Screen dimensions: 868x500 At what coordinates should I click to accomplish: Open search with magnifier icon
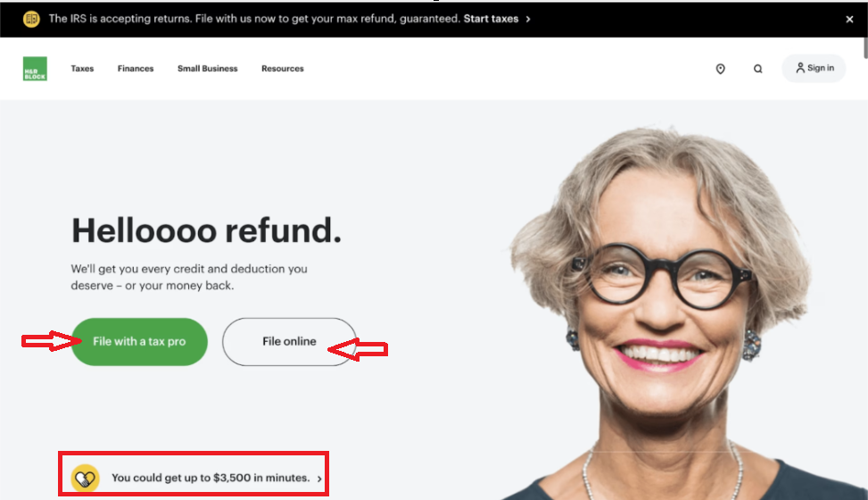tap(758, 69)
